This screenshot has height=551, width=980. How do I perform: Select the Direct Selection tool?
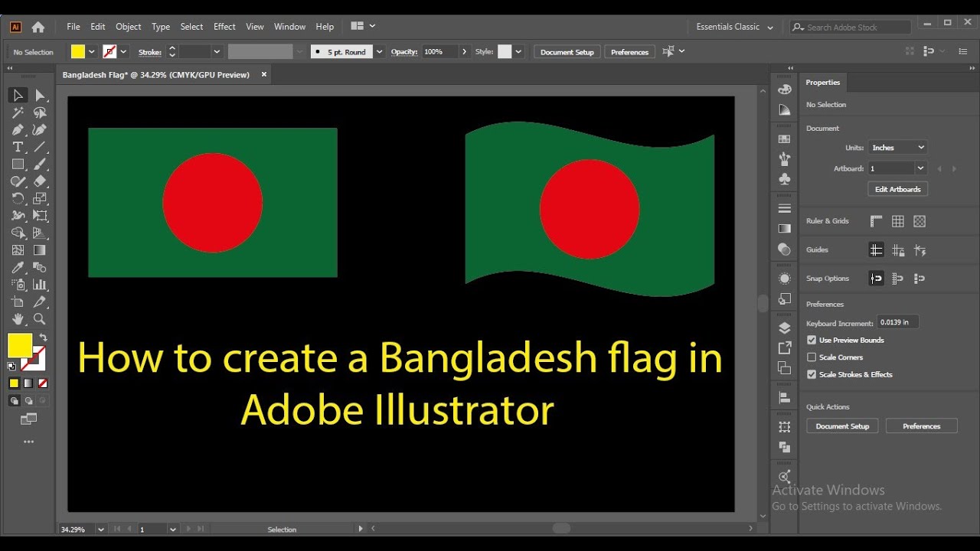40,95
